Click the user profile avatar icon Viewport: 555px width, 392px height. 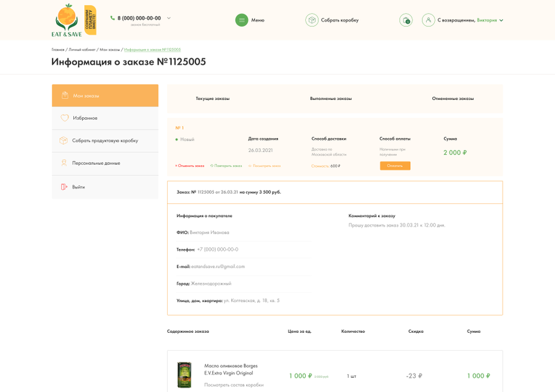(429, 20)
